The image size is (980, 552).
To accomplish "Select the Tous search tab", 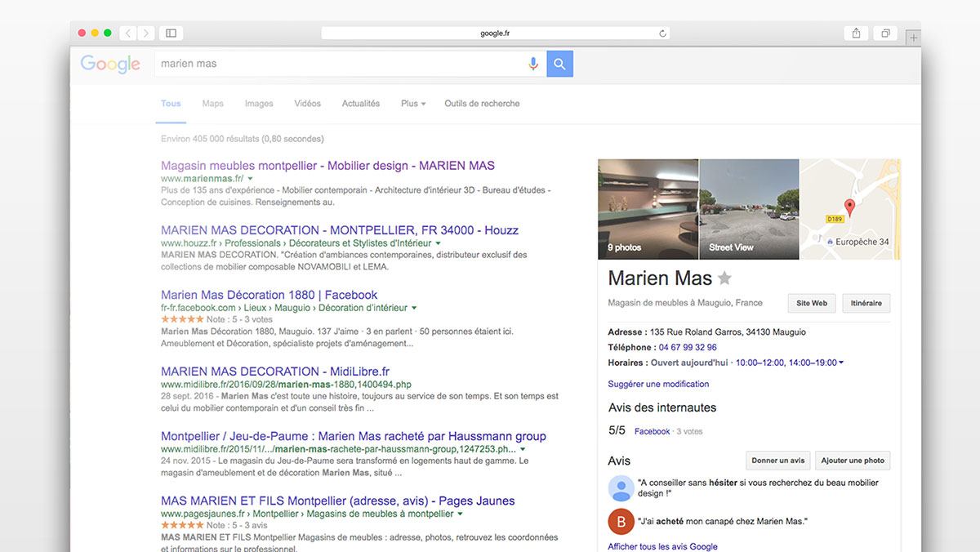I will point(171,104).
